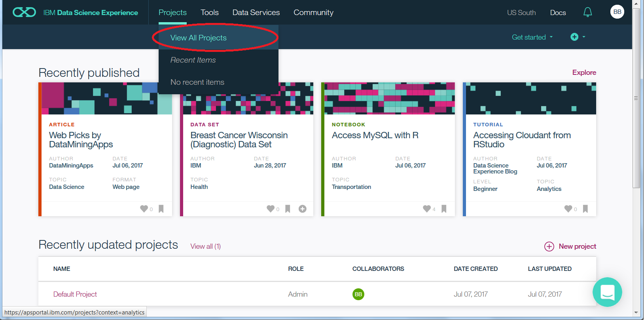Image resolution: width=644 pixels, height=320 pixels.
Task: Open the Tools menu
Action: pyautogui.click(x=210, y=12)
